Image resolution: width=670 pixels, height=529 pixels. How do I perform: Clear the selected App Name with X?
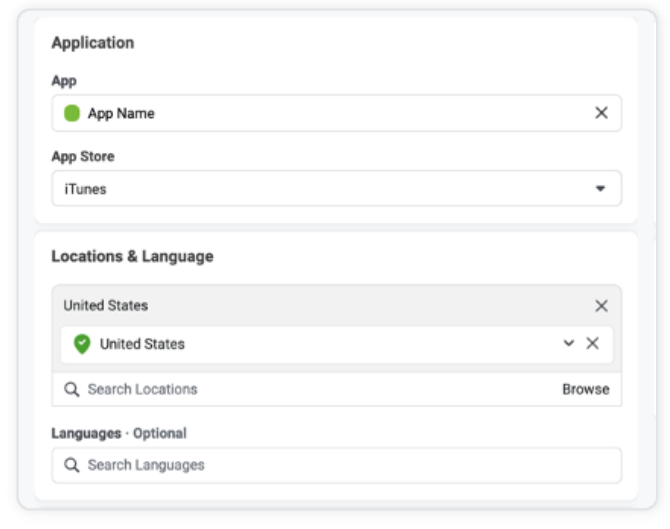pyautogui.click(x=601, y=113)
